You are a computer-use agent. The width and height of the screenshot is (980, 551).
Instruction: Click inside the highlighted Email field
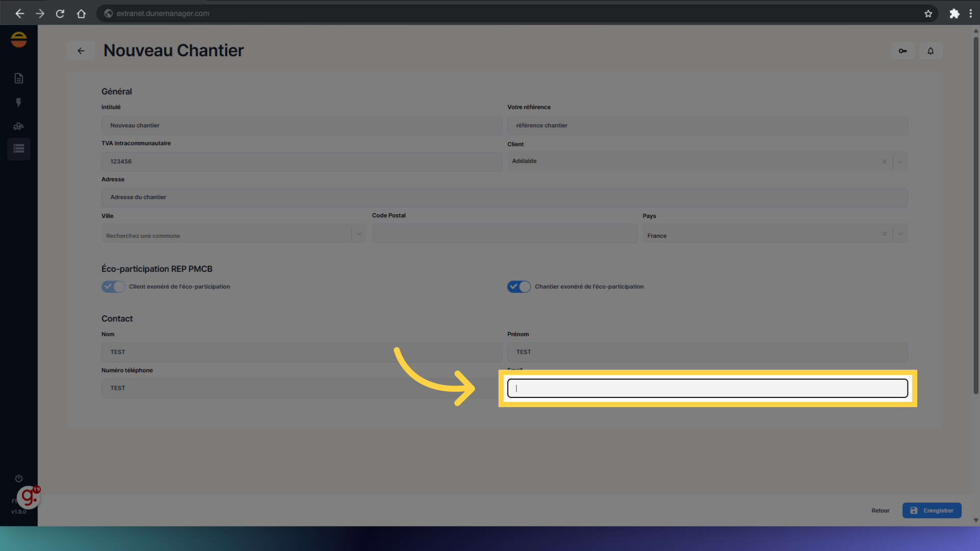tap(707, 388)
